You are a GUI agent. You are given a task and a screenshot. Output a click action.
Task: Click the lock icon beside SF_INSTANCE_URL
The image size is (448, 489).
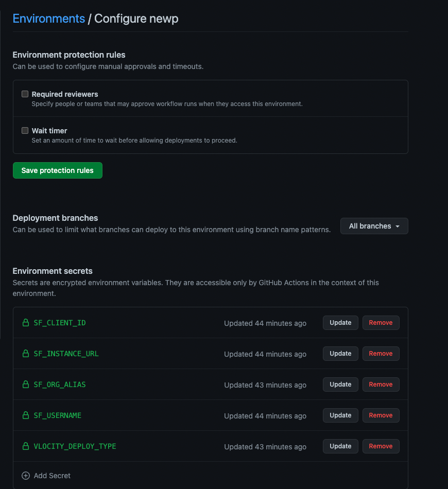click(x=25, y=354)
